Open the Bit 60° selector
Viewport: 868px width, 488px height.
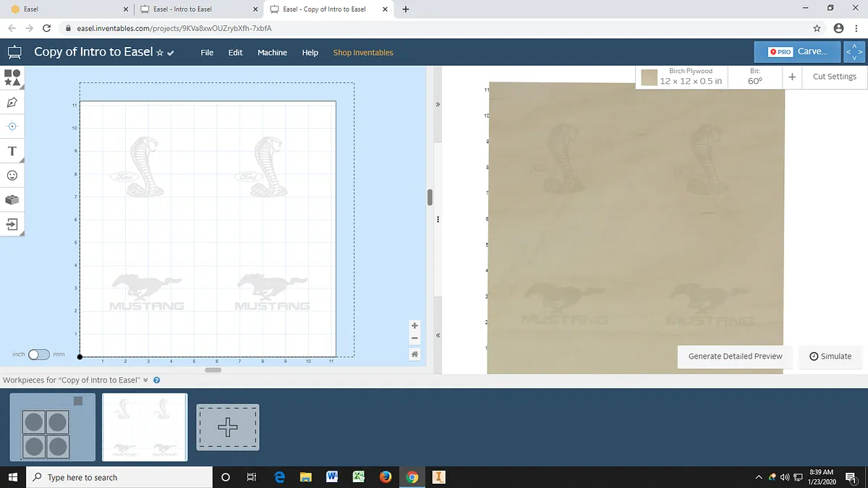click(754, 77)
